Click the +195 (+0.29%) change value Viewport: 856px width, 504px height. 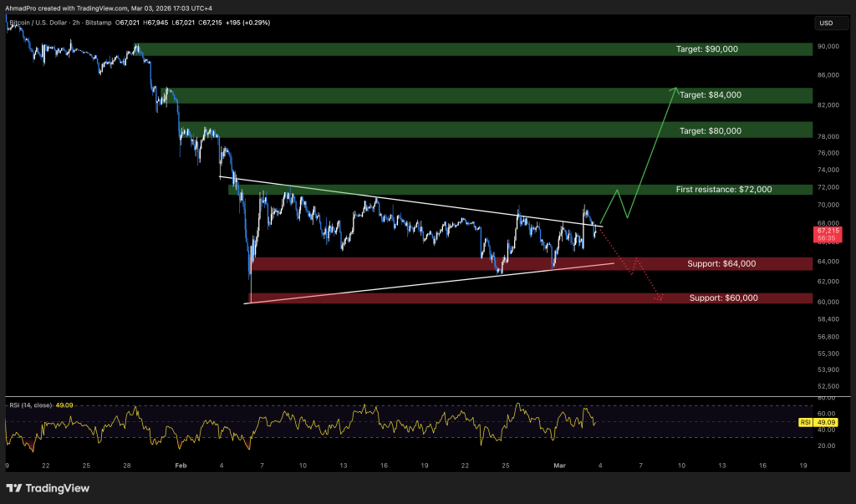235,23
